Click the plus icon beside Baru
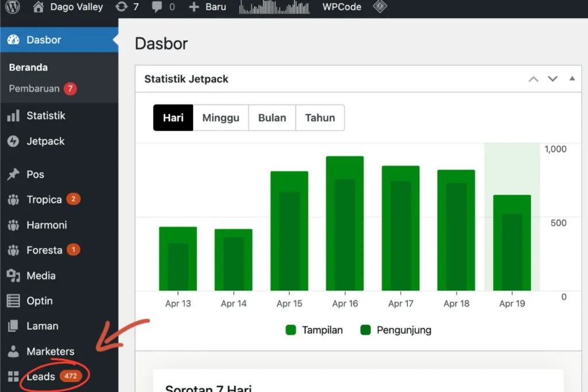The image size is (588, 392). [x=194, y=7]
